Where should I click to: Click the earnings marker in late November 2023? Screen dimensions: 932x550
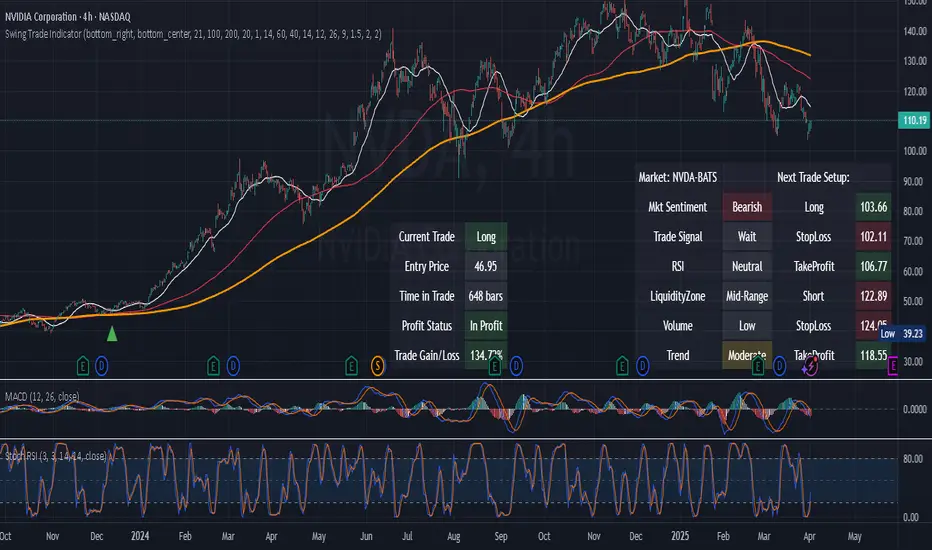83,366
